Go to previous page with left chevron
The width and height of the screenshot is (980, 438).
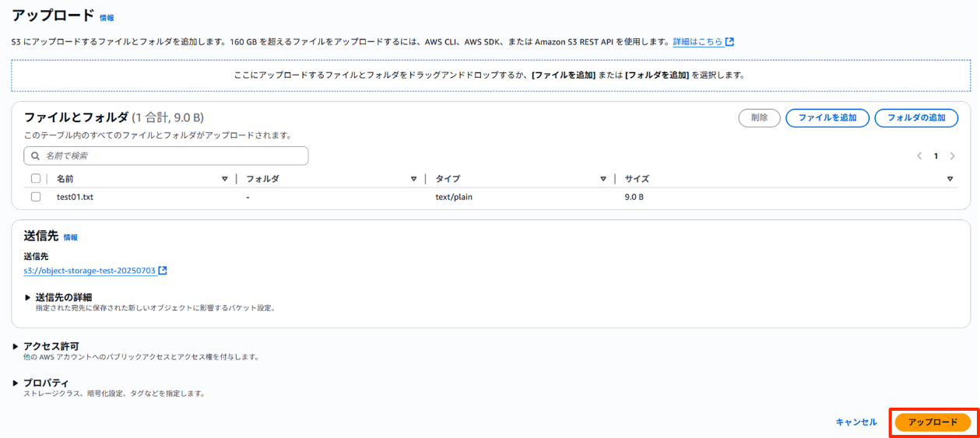pyautogui.click(x=919, y=156)
